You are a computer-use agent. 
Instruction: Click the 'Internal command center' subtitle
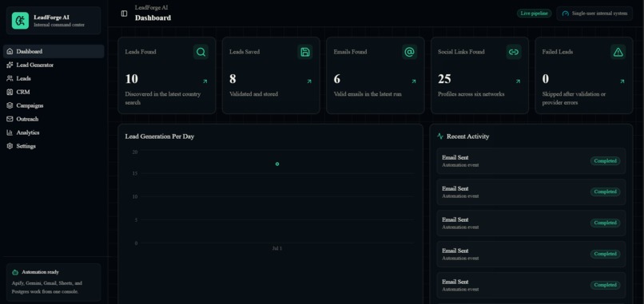pyautogui.click(x=59, y=25)
